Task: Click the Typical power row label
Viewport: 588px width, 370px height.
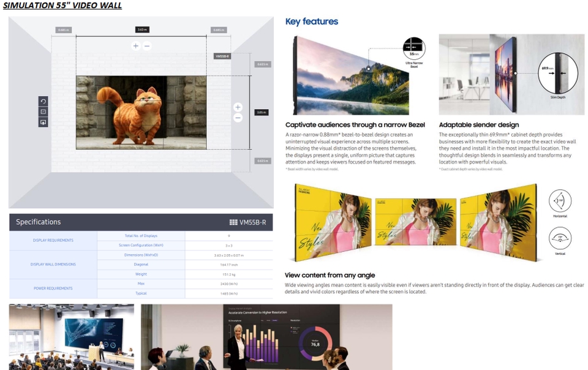Action: pyautogui.click(x=141, y=293)
